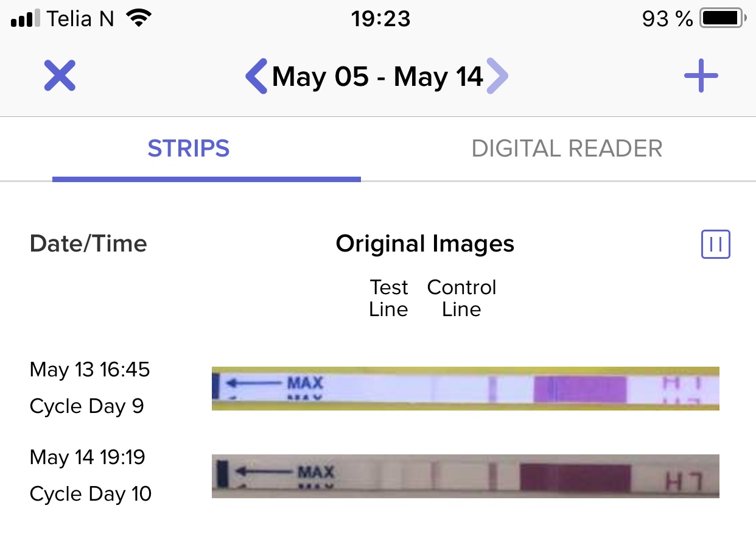Tap the May 05 - May 14 date range title
Screen dimensions: 756x536
tap(377, 77)
